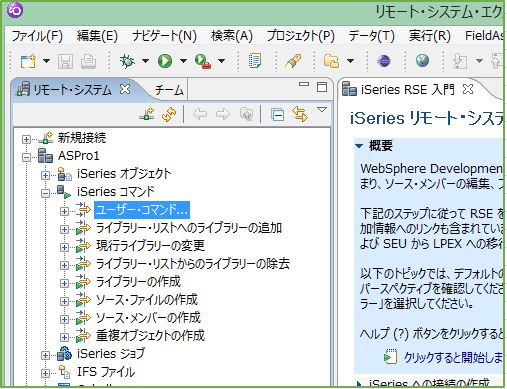Click the flashlight Search icon
Viewport: 507px width, 389px height.
[x=293, y=61]
